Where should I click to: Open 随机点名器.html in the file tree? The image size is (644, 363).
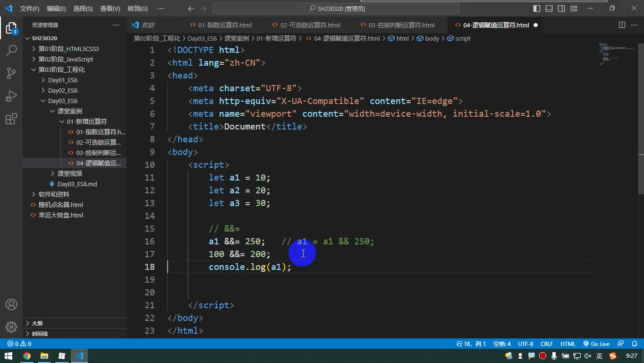60,205
